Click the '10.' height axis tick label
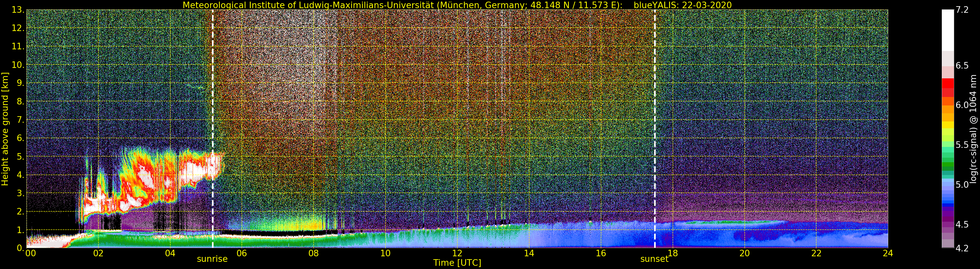 click(x=19, y=65)
